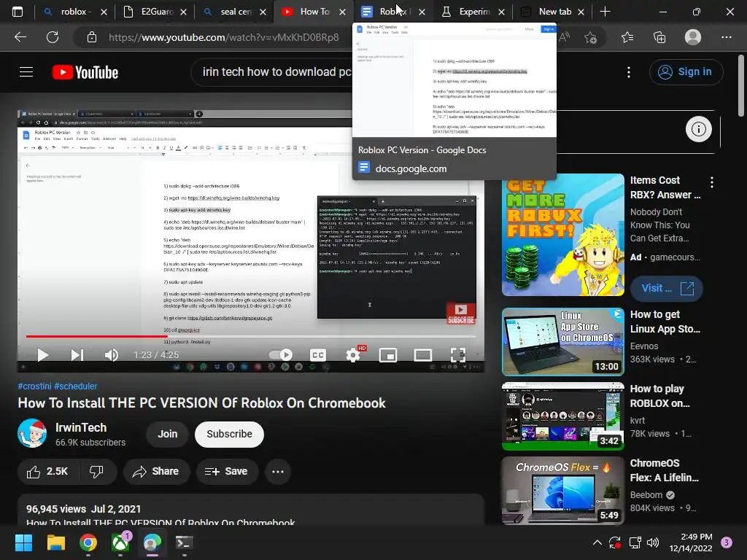Save the video to a playlist
The image size is (747, 560).
click(227, 472)
